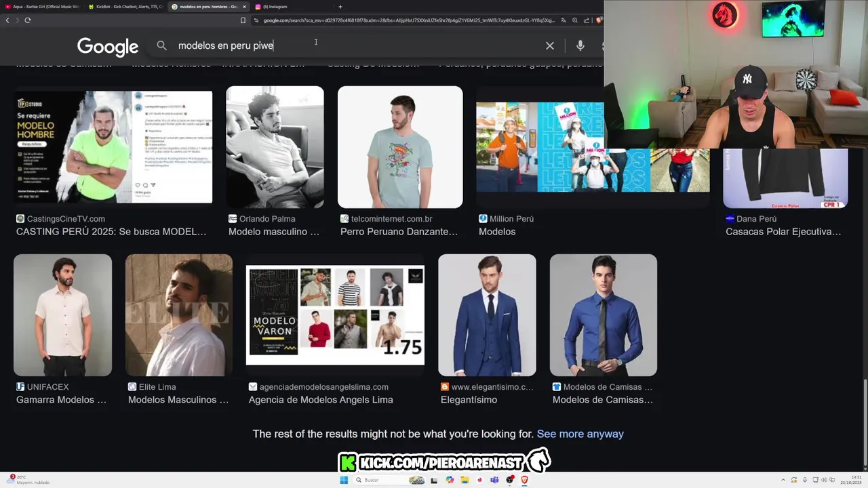
Task: Open the gray t-shirt model thumbnail
Action: [400, 147]
